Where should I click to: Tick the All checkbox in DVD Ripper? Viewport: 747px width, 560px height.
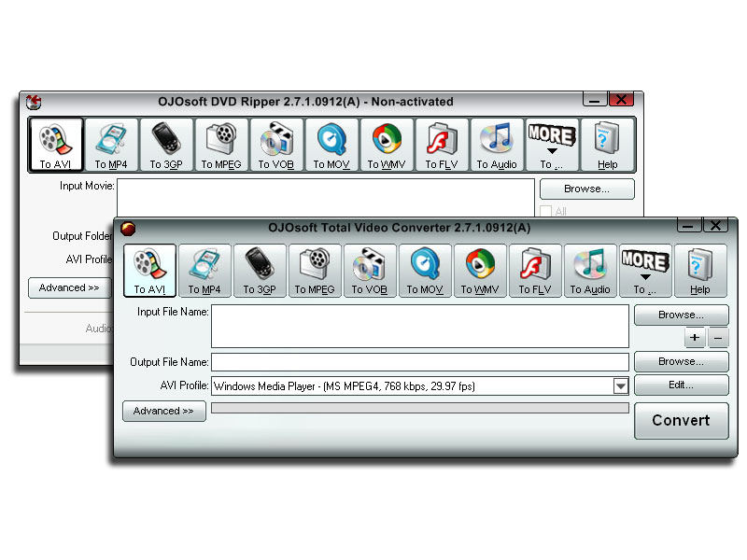click(x=546, y=211)
